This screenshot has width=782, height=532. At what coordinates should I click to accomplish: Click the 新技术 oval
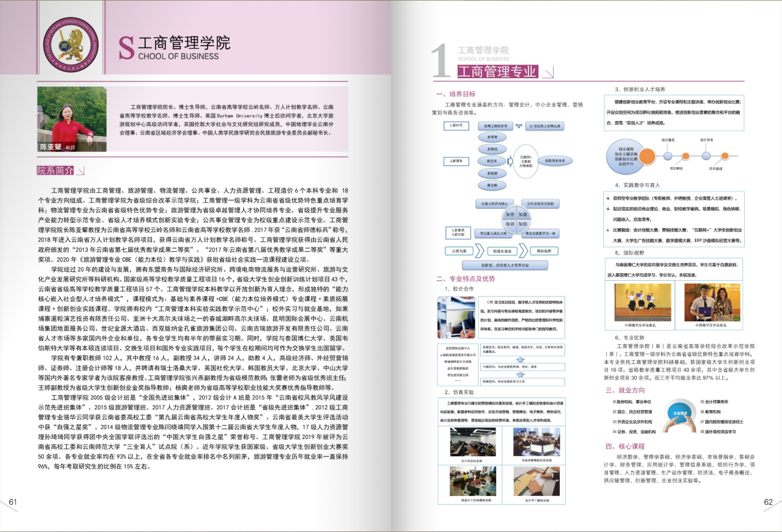tap(492, 161)
